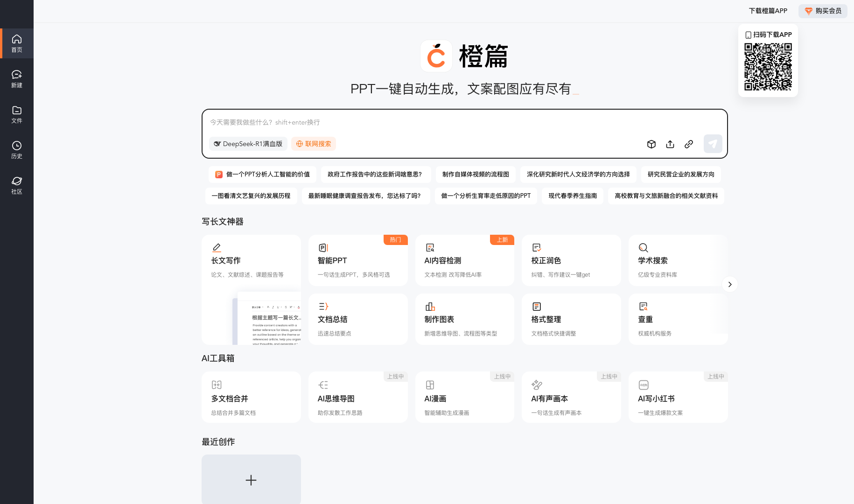Click the plus tile under 最近创作
This screenshot has width=854, height=504.
251,479
